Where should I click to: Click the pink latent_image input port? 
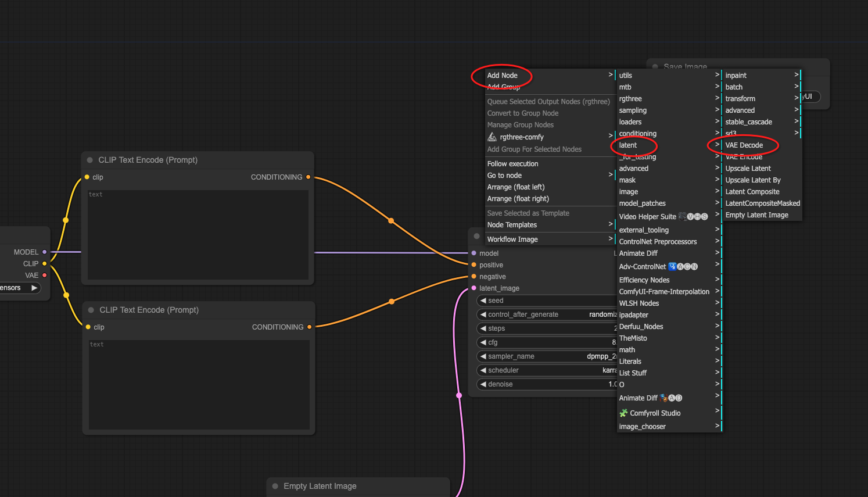click(474, 288)
